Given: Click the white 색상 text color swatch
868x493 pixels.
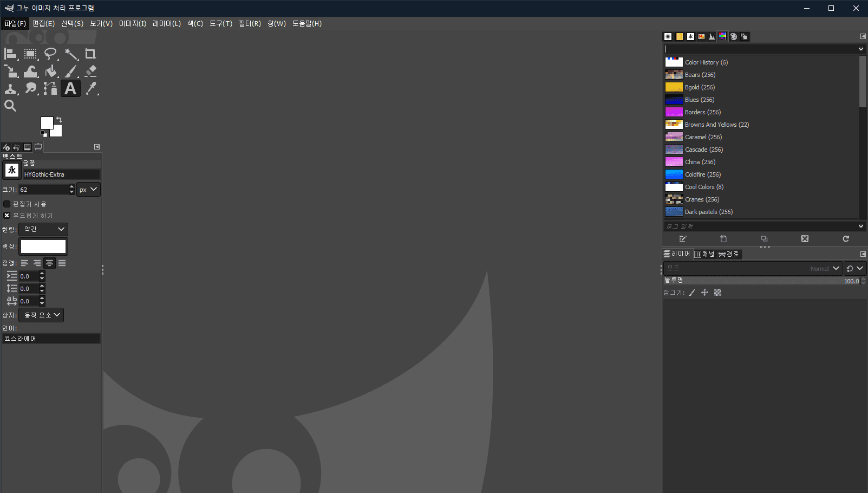Looking at the screenshot, I should [43, 246].
